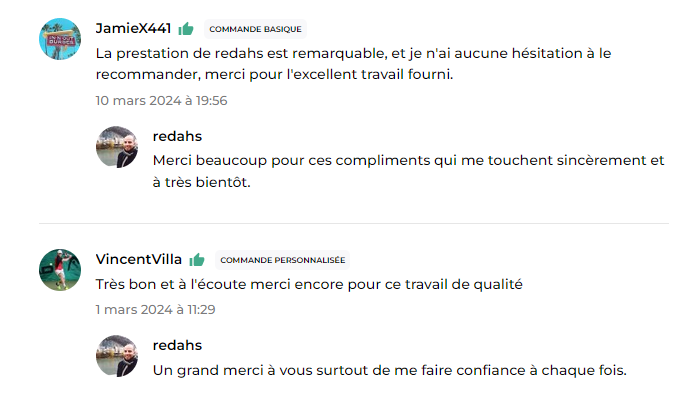Image resolution: width=677 pixels, height=401 pixels.
Task: Click VincentVilla's review 'Très bon et à l'écoute'
Action: coord(309,284)
